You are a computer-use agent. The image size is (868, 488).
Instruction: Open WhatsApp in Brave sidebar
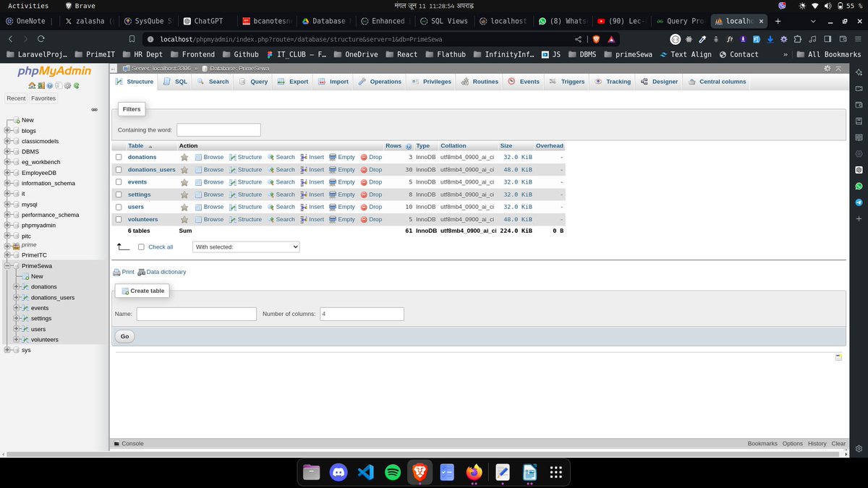pos(859,186)
